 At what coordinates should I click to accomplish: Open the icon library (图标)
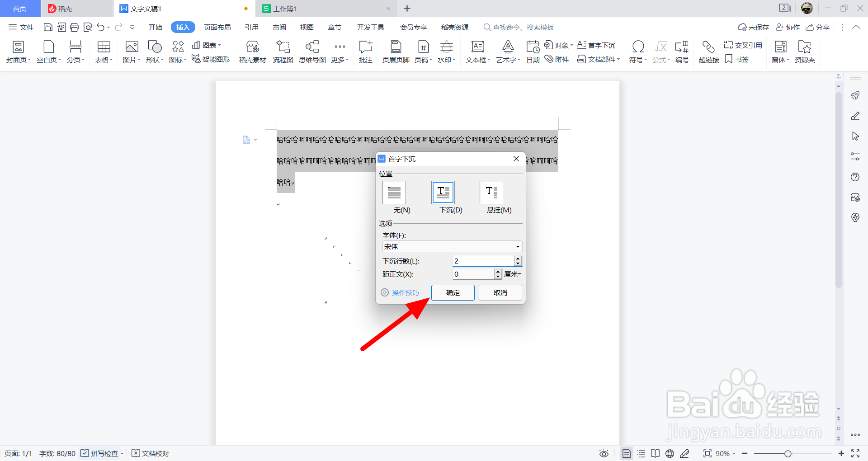(x=178, y=52)
